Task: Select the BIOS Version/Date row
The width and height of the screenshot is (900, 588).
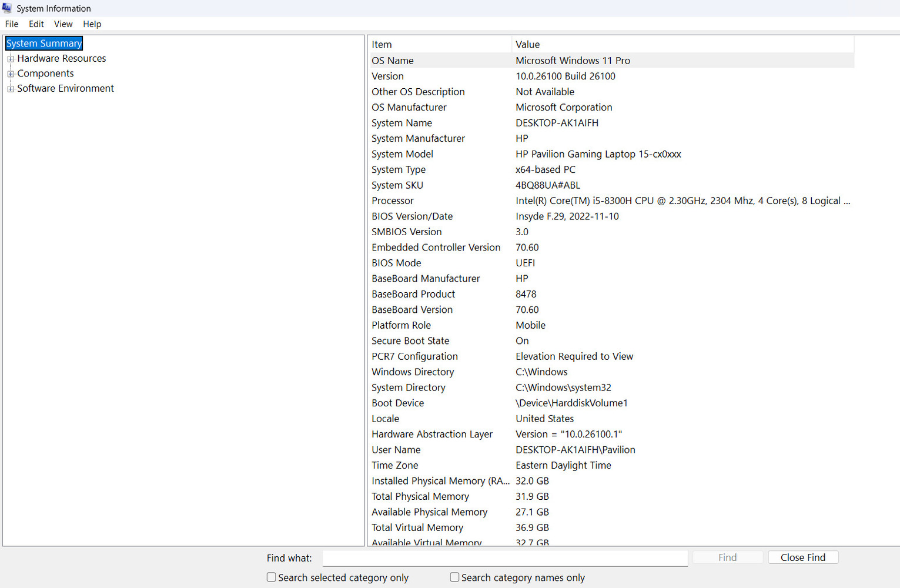Action: 611,216
